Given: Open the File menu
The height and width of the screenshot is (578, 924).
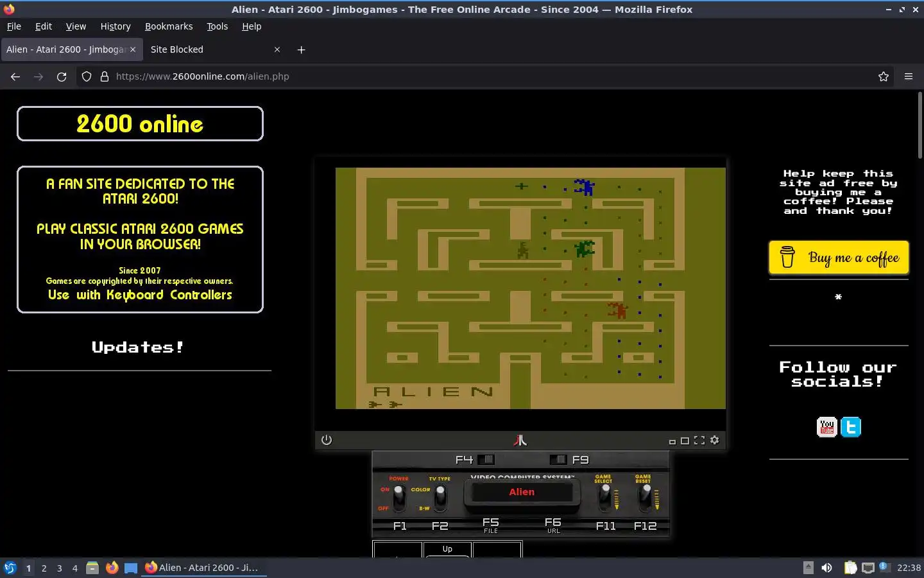Looking at the screenshot, I should coord(13,26).
